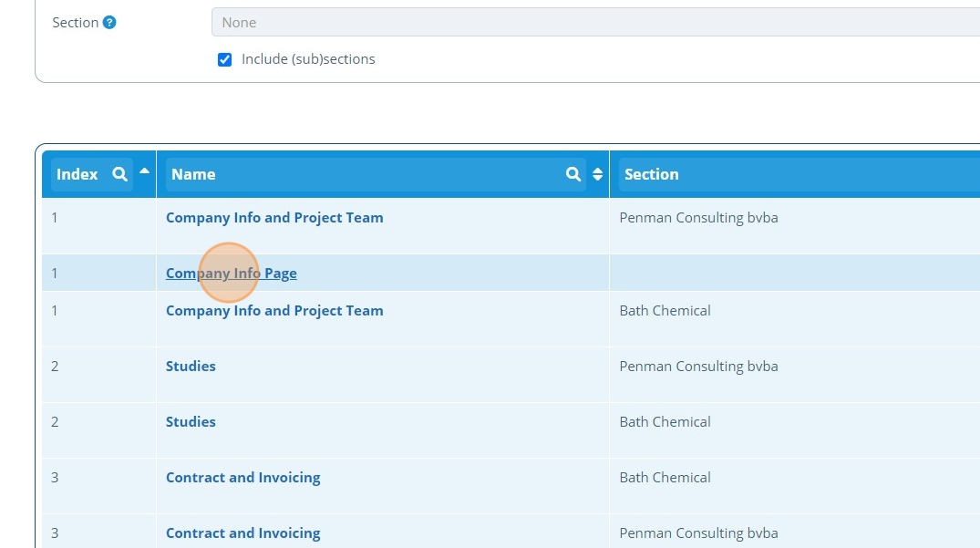Open the Studies entry for Bath Chemical
The height and width of the screenshot is (548, 980).
[x=191, y=422]
